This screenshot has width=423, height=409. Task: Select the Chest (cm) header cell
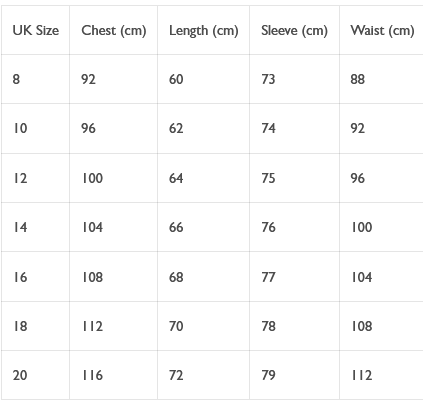tap(113, 30)
